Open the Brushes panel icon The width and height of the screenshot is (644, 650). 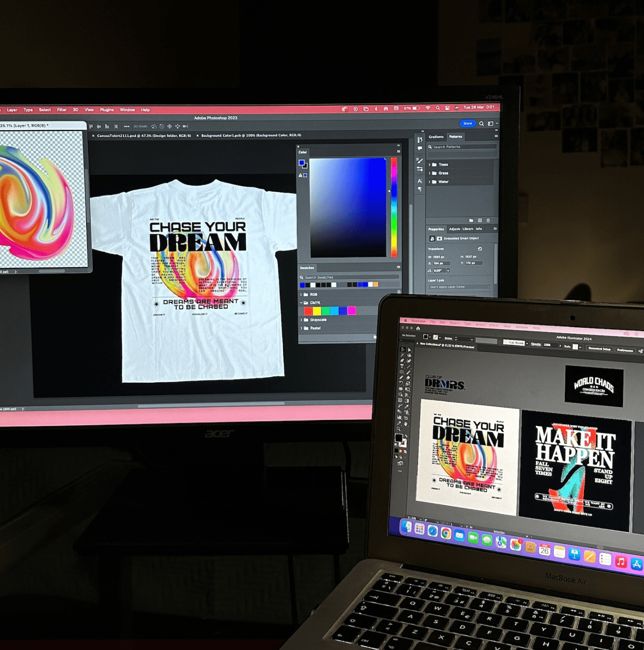point(420,160)
